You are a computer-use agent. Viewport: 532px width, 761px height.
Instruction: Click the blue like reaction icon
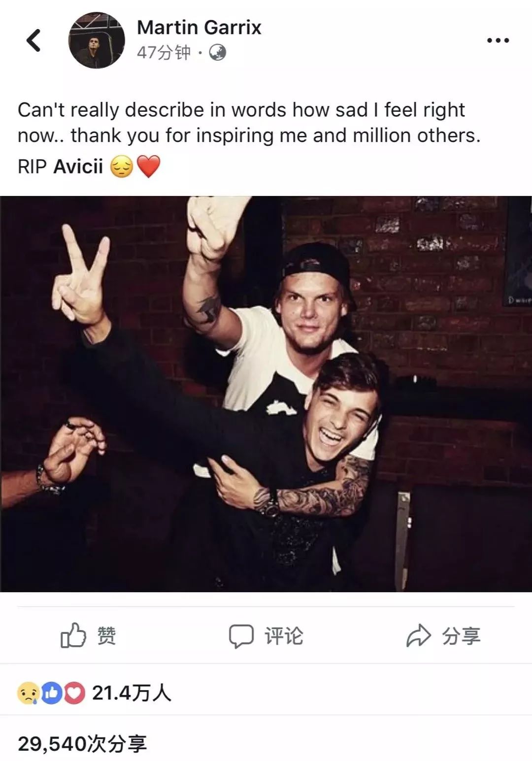pos(51,694)
